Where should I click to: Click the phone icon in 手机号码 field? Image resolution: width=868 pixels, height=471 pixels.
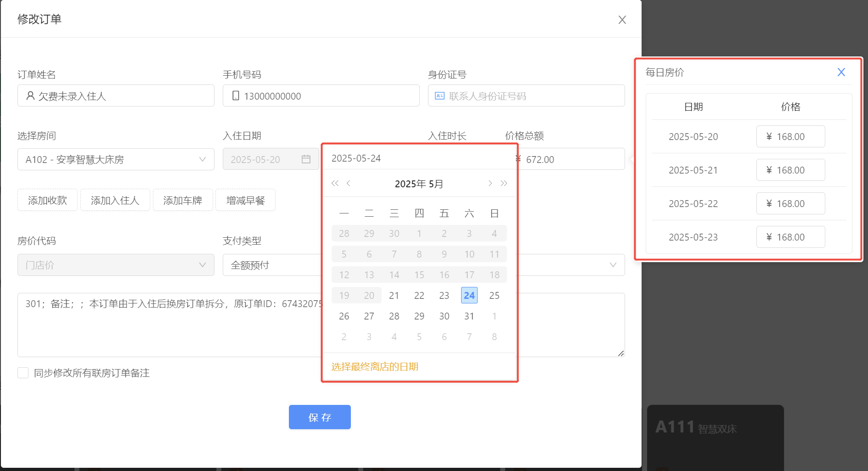tap(236, 95)
